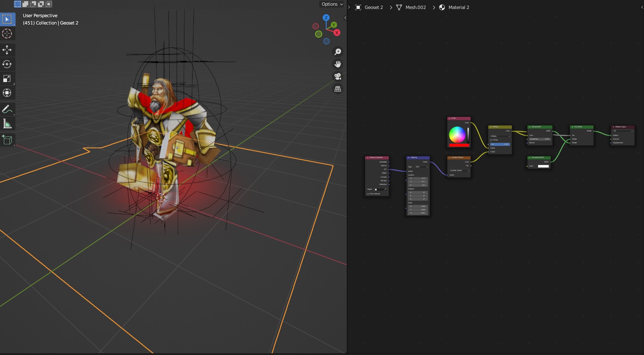The width and height of the screenshot is (644, 355).
Task: Click the Mesh.002 breadcrumb
Action: [x=415, y=7]
